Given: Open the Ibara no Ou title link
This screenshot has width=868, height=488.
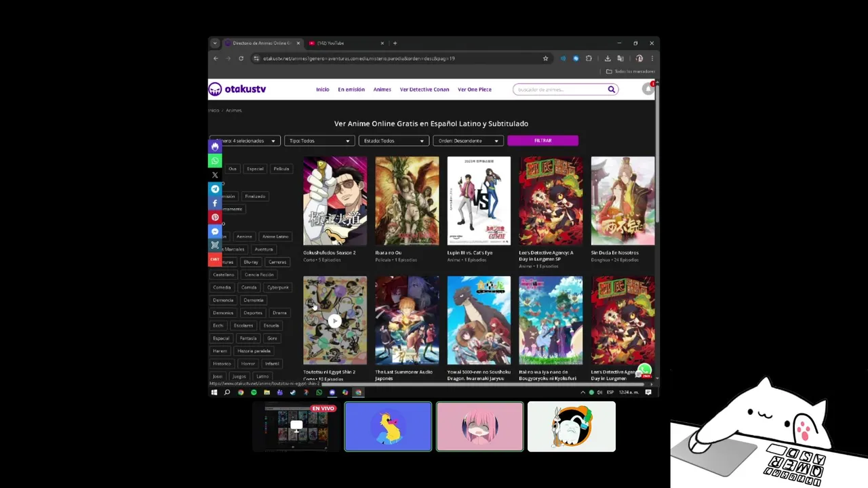Looking at the screenshot, I should click(388, 253).
